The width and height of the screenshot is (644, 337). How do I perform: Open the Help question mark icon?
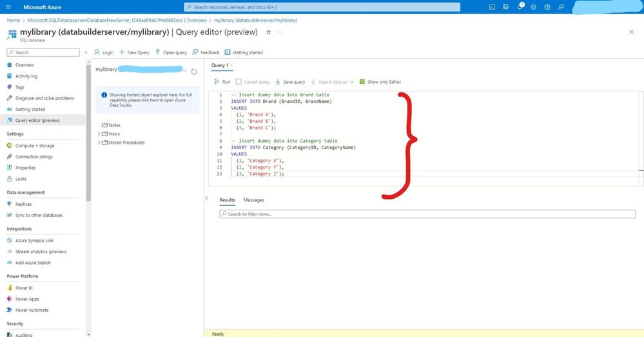point(547,7)
